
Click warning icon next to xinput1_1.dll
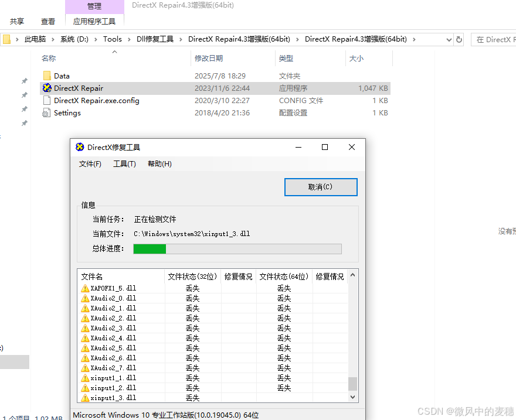click(x=85, y=378)
